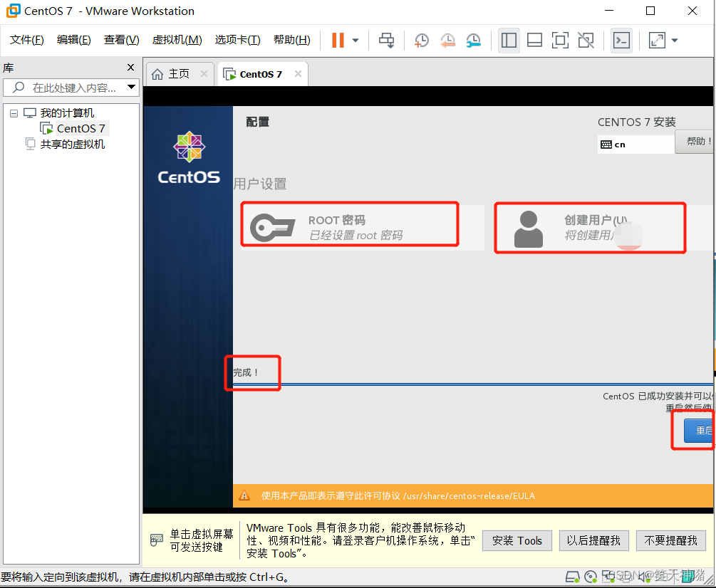Close the 主页 tab

click(x=204, y=73)
